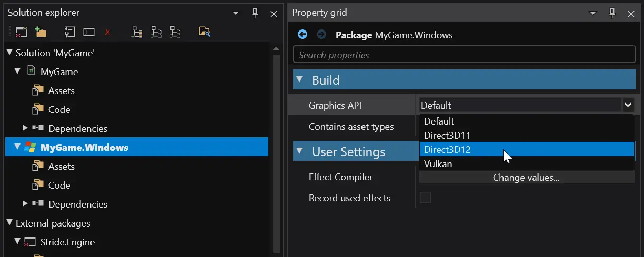The height and width of the screenshot is (257, 644).
Task: Collapse the MyGame project triangle
Action: click(x=17, y=71)
